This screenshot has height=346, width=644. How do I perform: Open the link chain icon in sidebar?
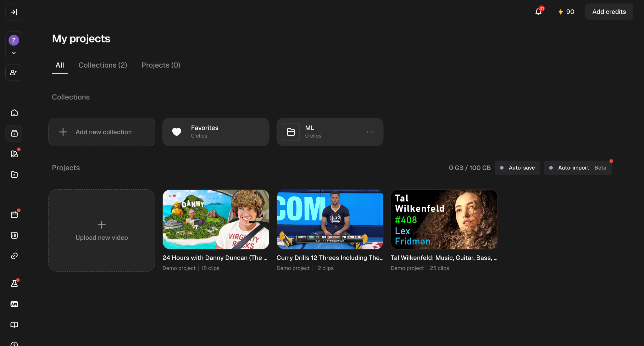14,256
